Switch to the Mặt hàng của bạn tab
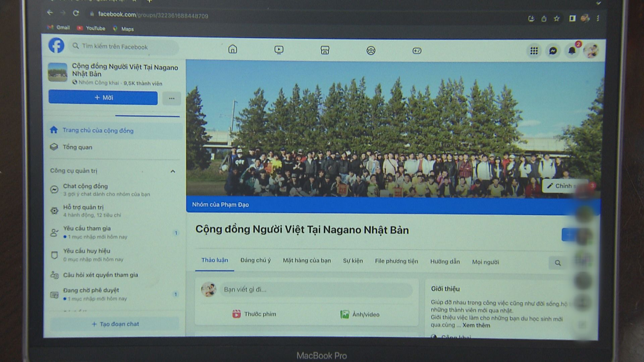 point(307,261)
